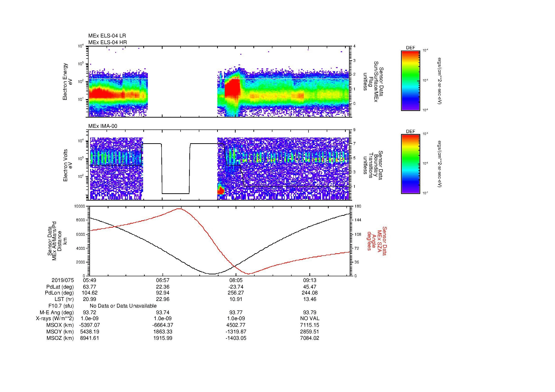Click the 'M-E Ang (deg)' row label
The width and height of the screenshot is (555, 392).
(x=57, y=313)
